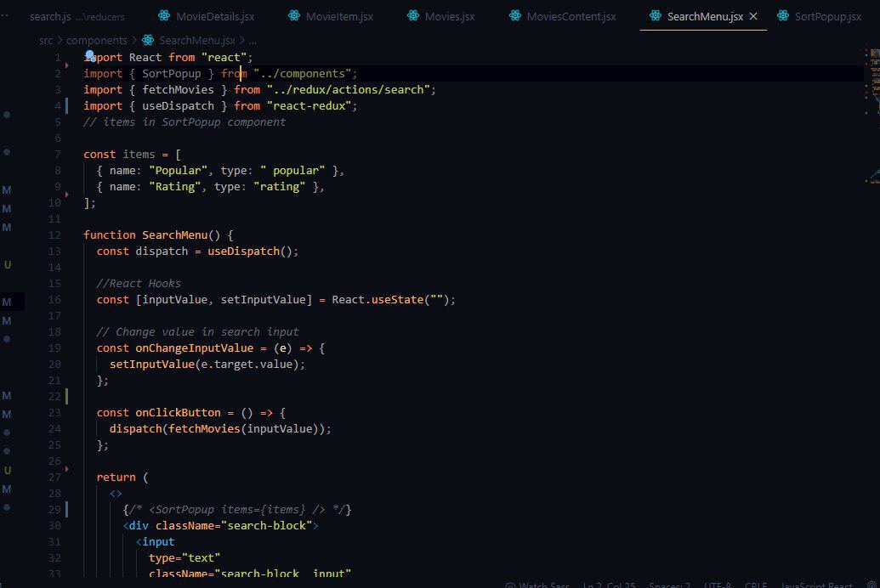Click the "Popular" string on line 8

[178, 171]
